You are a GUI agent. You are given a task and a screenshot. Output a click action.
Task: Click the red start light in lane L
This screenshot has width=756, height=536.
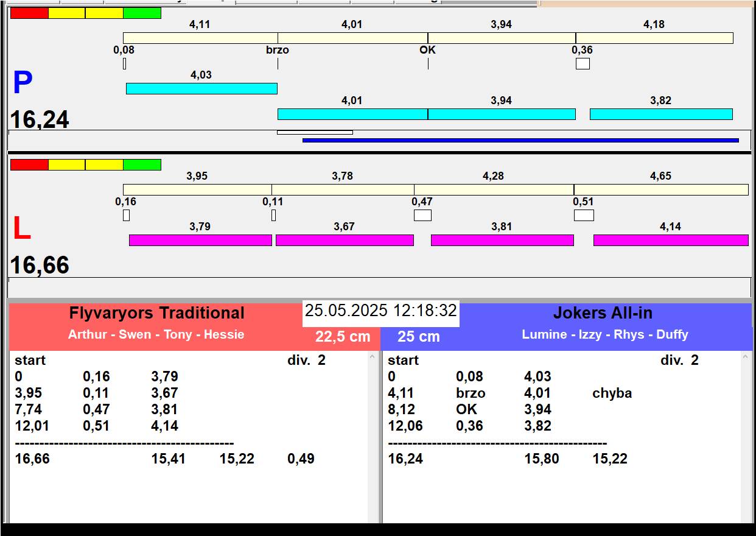pyautogui.click(x=29, y=164)
